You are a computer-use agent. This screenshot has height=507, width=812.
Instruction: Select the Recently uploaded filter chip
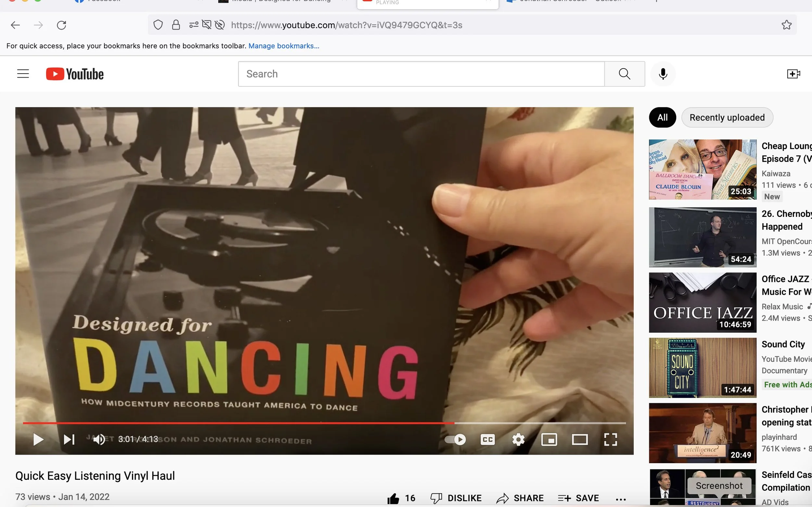pos(727,117)
